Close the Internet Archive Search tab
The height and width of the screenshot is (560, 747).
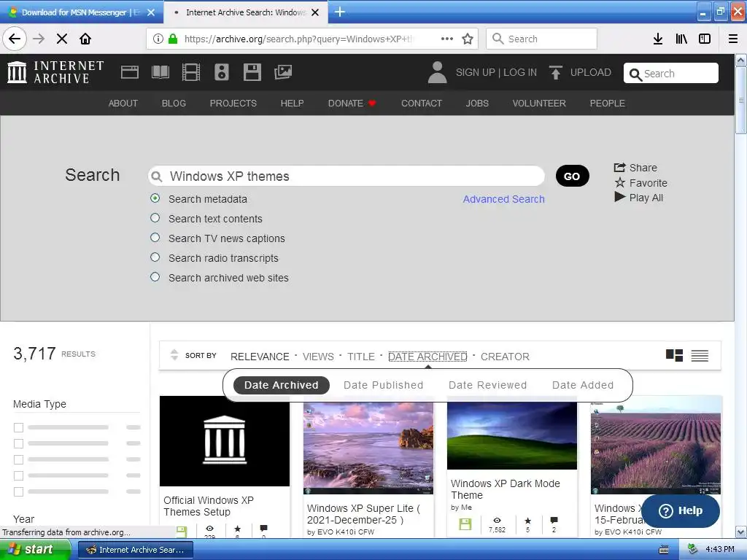(315, 12)
